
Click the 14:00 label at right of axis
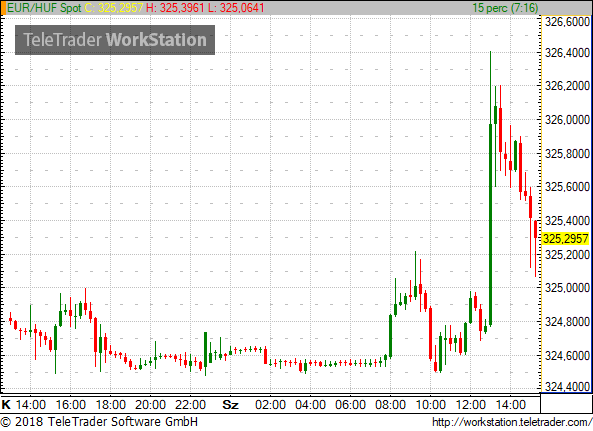pyautogui.click(x=511, y=405)
